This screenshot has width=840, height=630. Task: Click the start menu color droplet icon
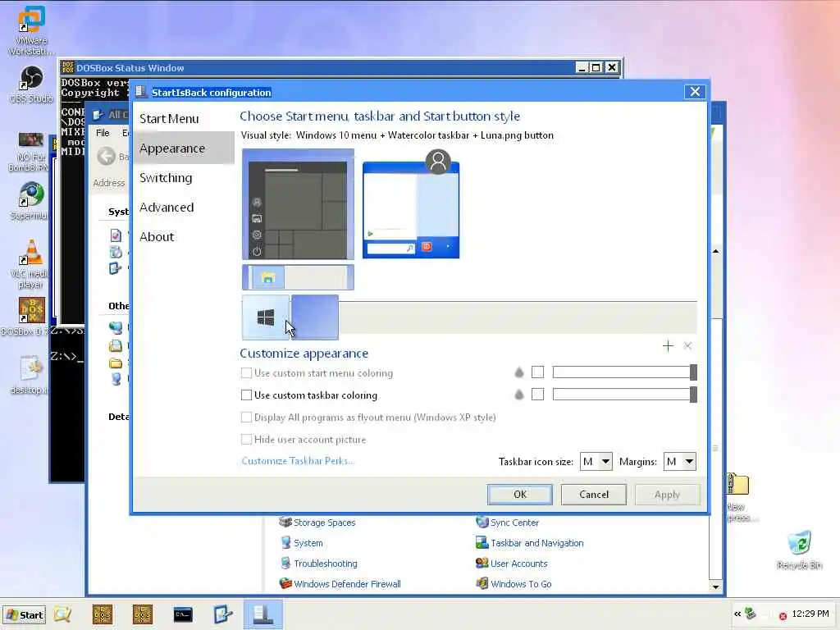[518, 372]
